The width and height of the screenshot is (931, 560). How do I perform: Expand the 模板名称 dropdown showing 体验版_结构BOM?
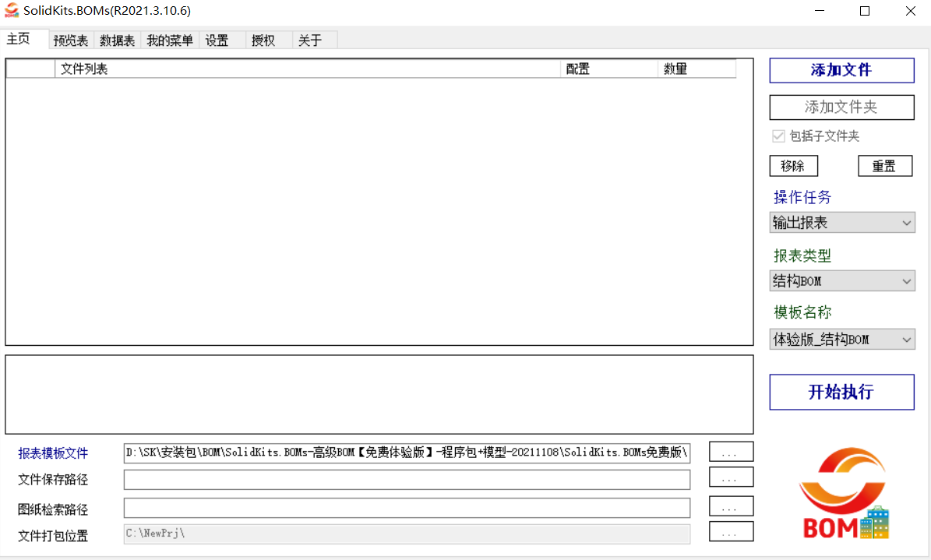click(841, 339)
